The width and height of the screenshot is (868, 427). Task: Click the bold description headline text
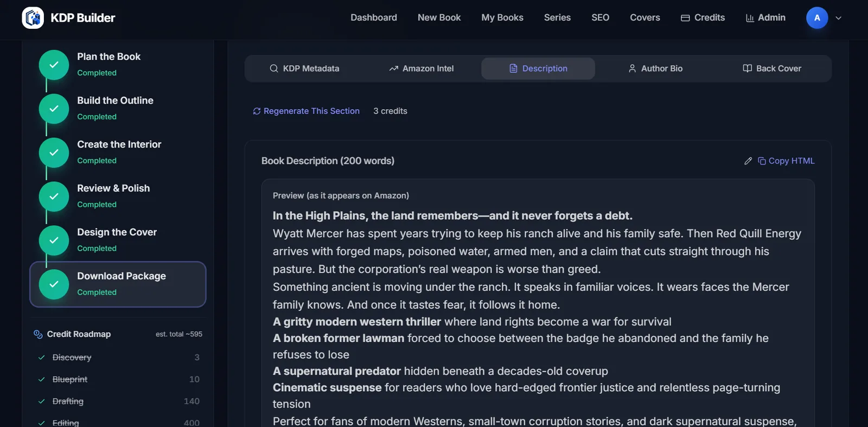coord(452,215)
